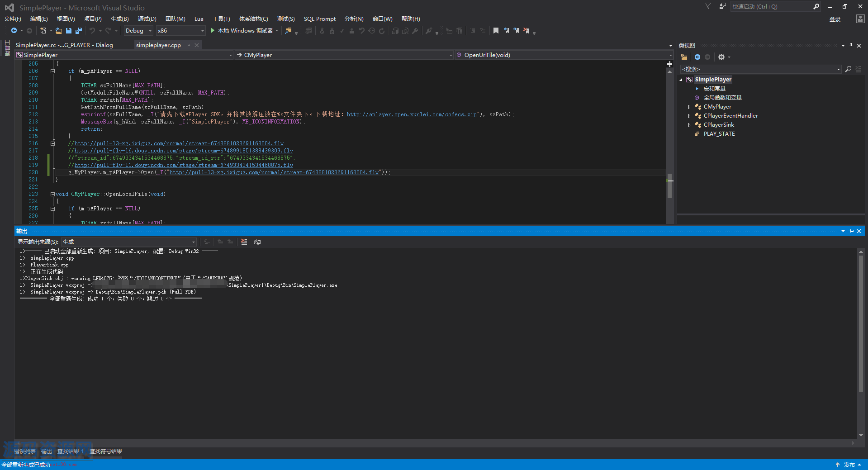Open the 文件(F) menu
Screen dimensions: 868x470
tap(13, 19)
